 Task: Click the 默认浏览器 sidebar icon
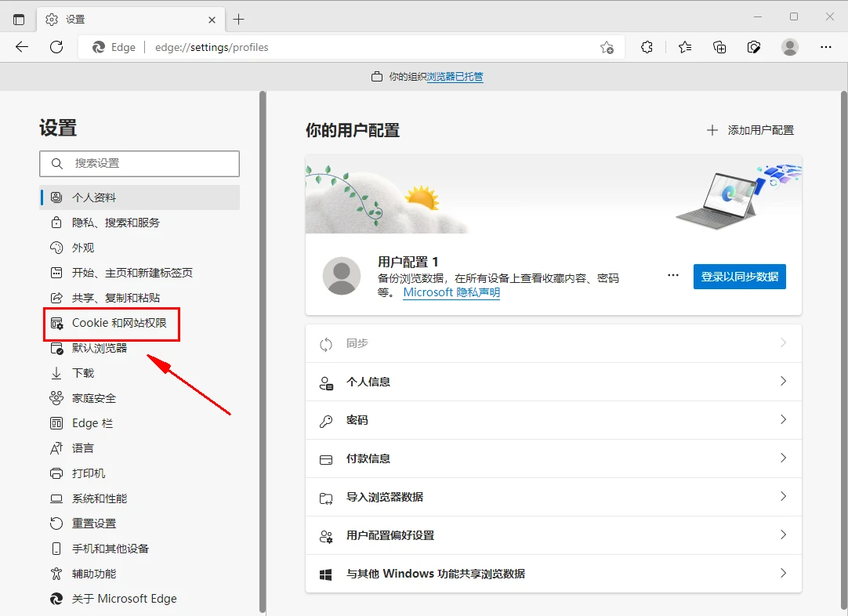pos(56,348)
